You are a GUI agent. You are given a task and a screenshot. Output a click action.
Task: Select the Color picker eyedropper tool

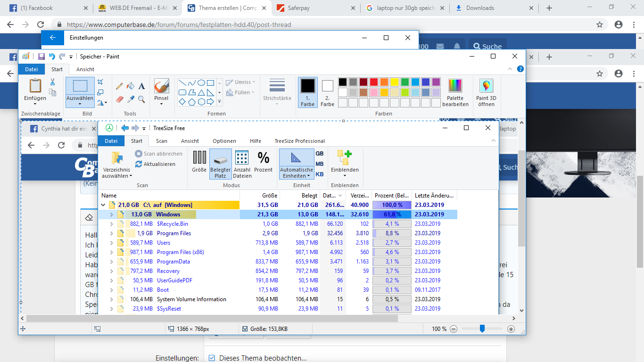coord(131,99)
